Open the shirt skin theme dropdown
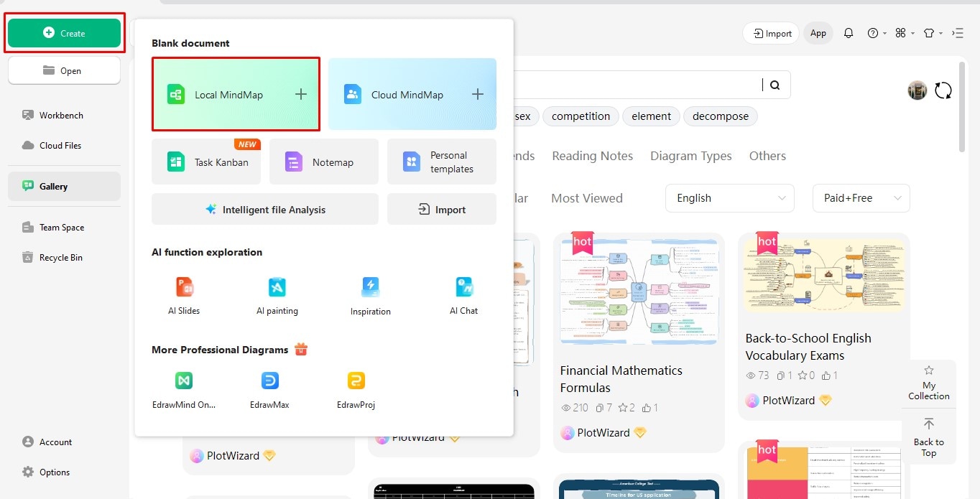 (x=933, y=33)
